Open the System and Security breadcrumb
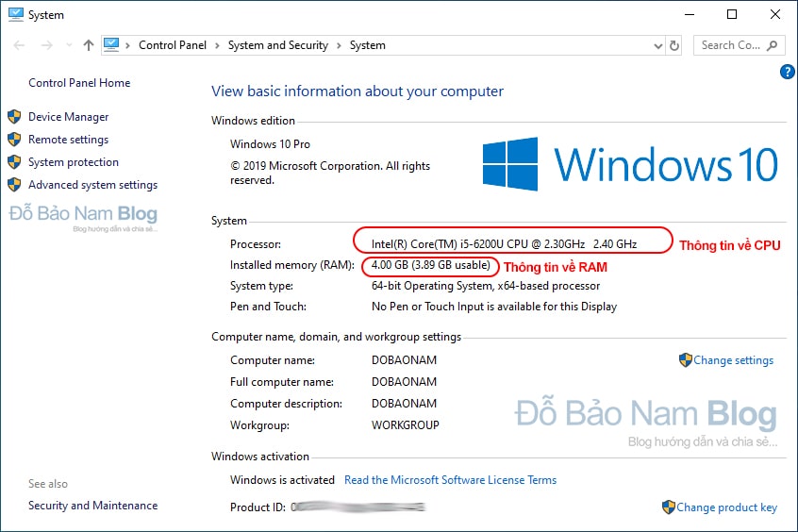This screenshot has height=532, width=798. (278, 45)
